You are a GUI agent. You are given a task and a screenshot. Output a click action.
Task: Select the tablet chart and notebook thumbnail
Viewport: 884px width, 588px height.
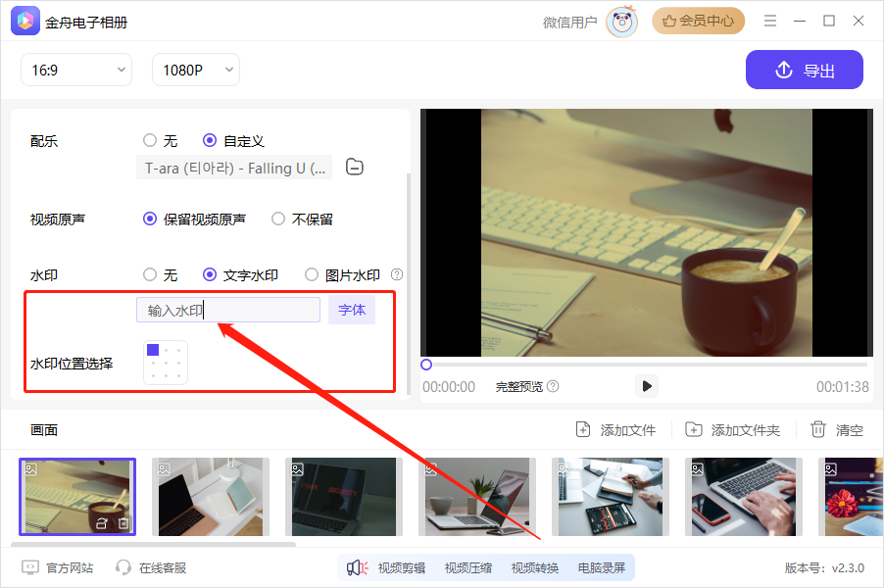click(610, 497)
